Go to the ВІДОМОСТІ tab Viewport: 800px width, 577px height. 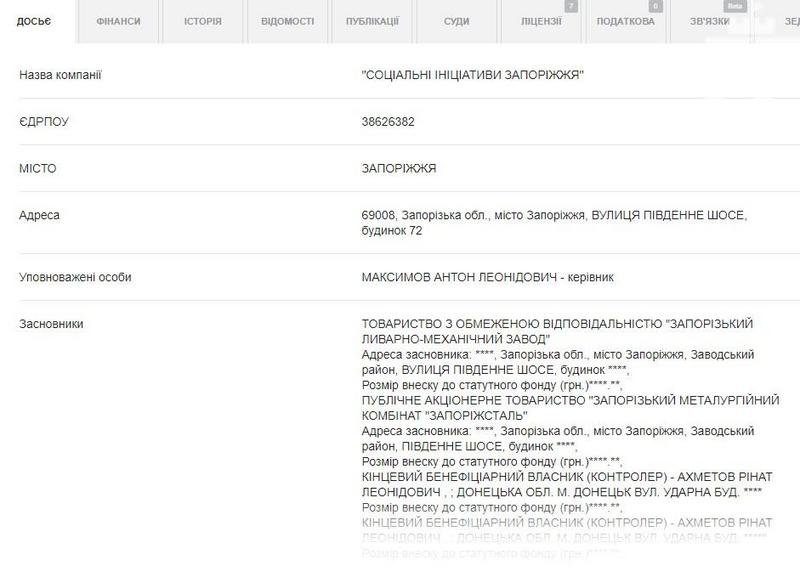point(287,21)
